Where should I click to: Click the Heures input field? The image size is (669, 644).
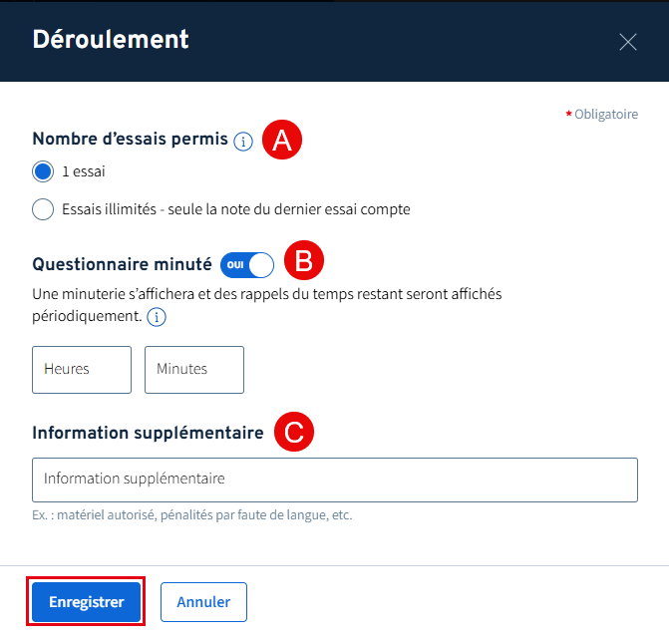click(82, 370)
